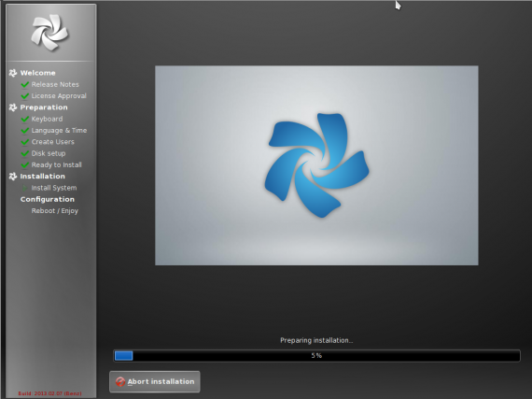Click the Chakra logo in the sidebar header
Screen dimensions: 532x399
pos(50,33)
